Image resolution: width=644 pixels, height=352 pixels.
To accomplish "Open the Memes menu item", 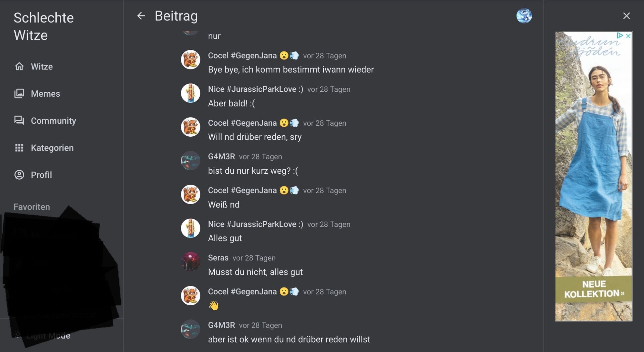I will [x=45, y=94].
